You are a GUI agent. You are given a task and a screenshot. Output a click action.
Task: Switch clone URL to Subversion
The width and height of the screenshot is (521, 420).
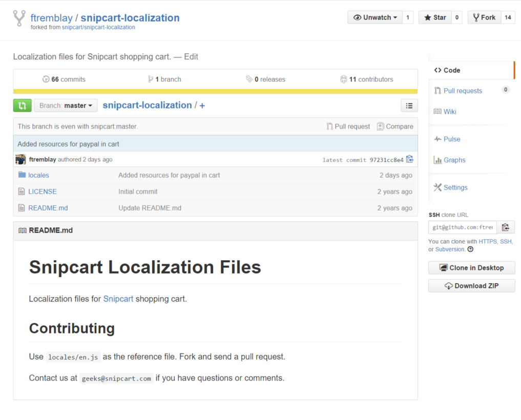[x=450, y=249]
